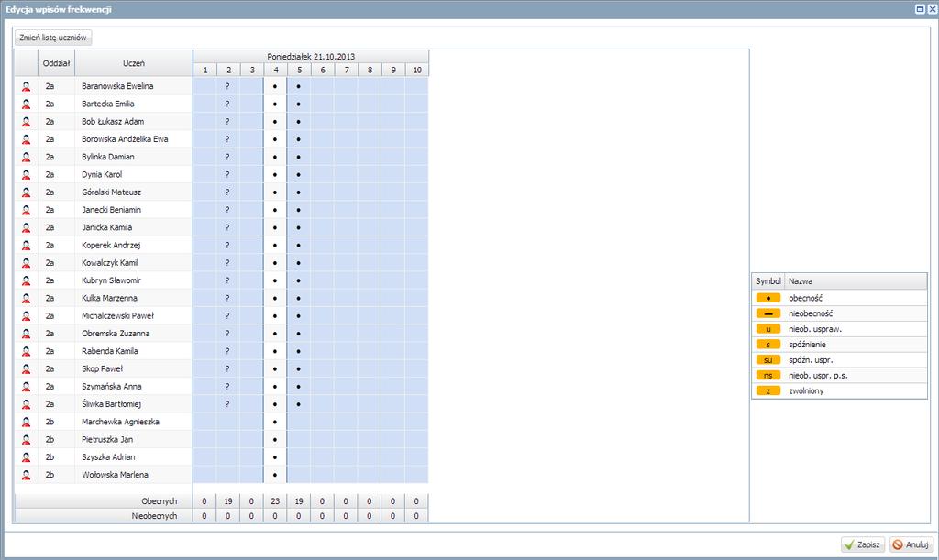This screenshot has width=939, height=560.
Task: Cancel editing with Anuluj button
Action: coord(911,544)
